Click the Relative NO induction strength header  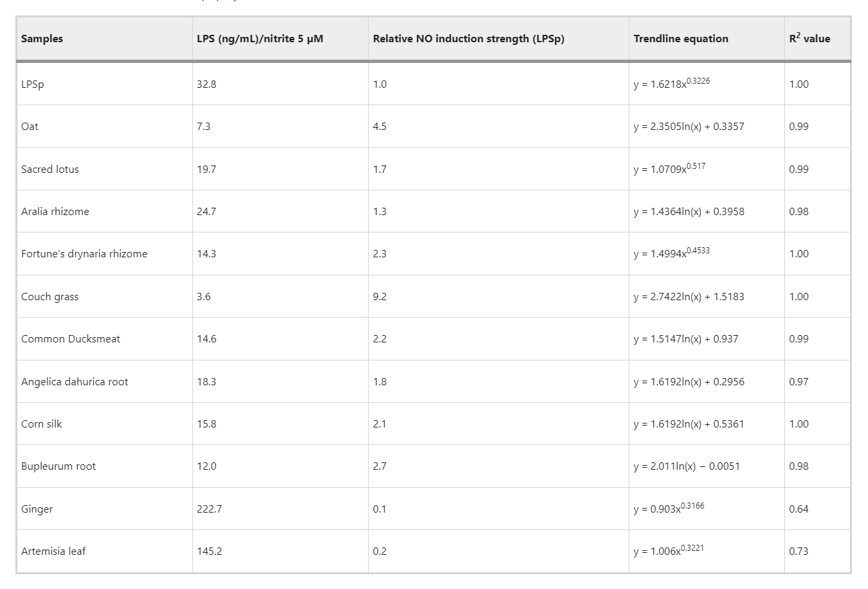pos(469,39)
